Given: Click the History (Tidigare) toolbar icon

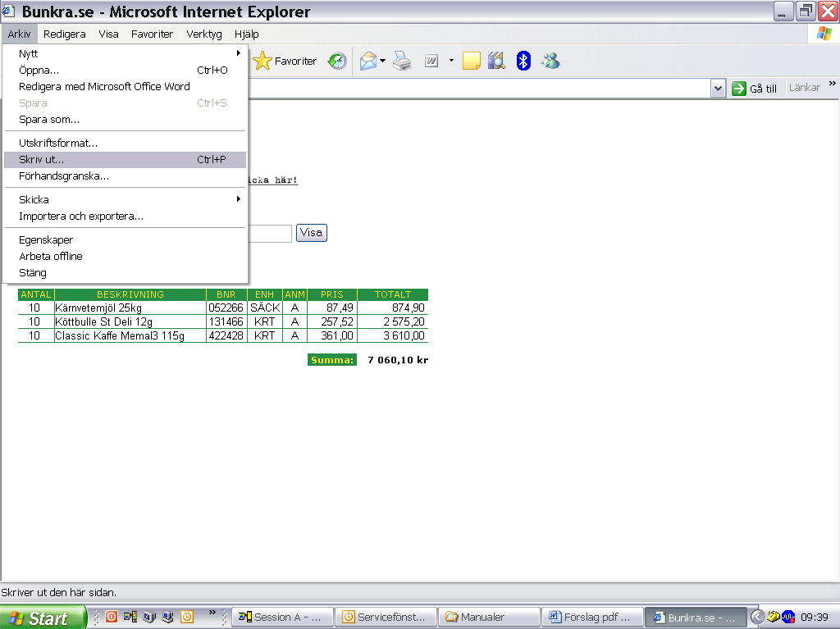Looking at the screenshot, I should pyautogui.click(x=337, y=61).
